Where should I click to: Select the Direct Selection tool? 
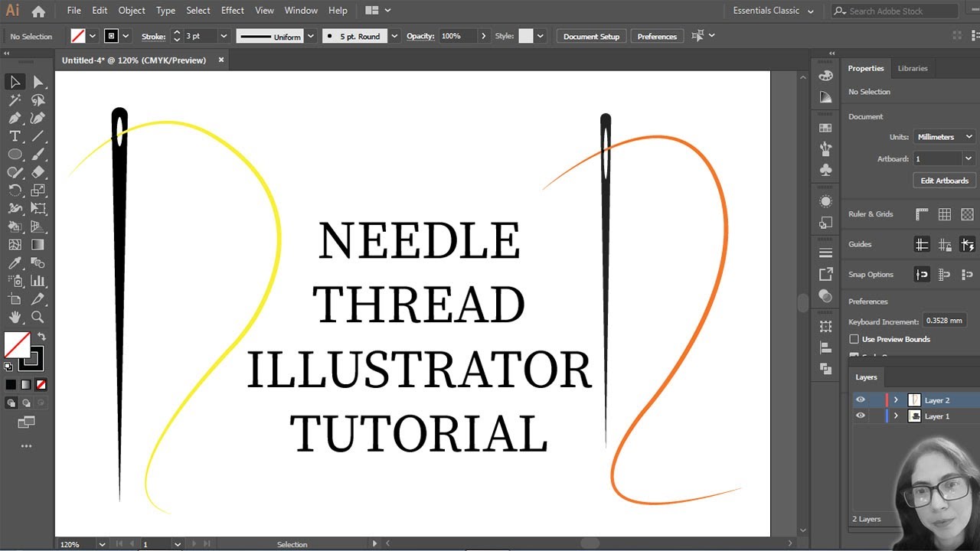[x=38, y=82]
